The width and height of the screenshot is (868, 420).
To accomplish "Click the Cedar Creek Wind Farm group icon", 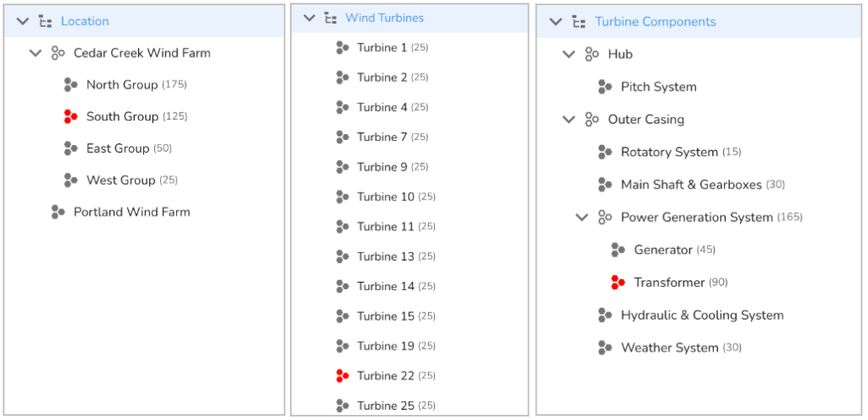I will click(58, 53).
